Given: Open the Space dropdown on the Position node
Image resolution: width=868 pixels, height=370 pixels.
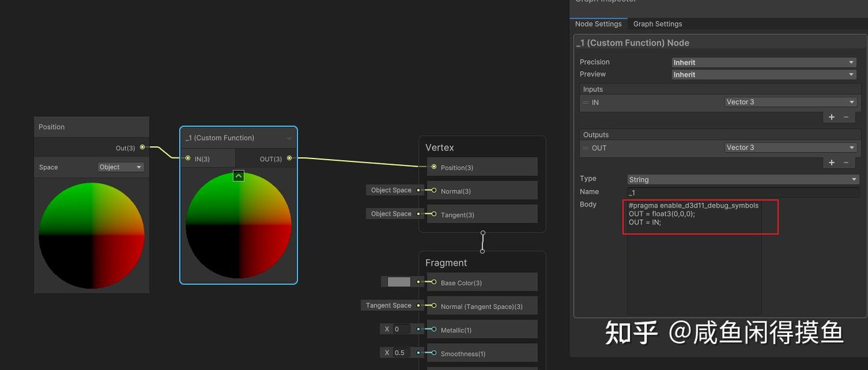Looking at the screenshot, I should point(121,167).
